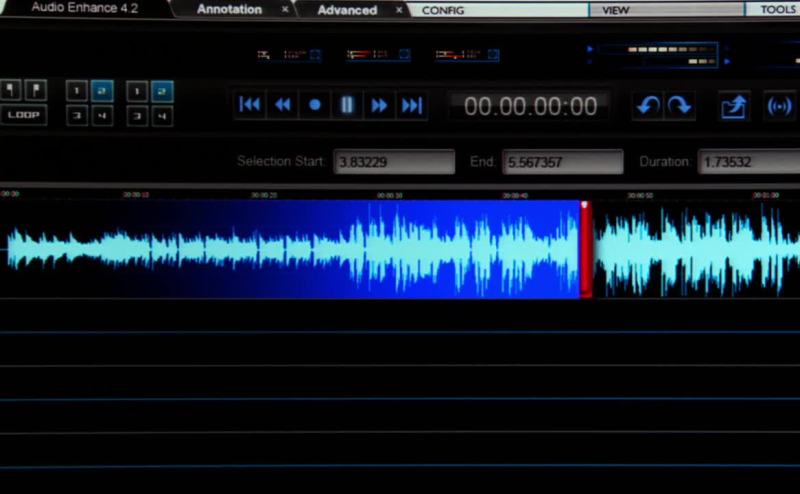Image resolution: width=800 pixels, height=494 pixels.
Task: Toggle the LOOP button
Action: tap(24, 115)
